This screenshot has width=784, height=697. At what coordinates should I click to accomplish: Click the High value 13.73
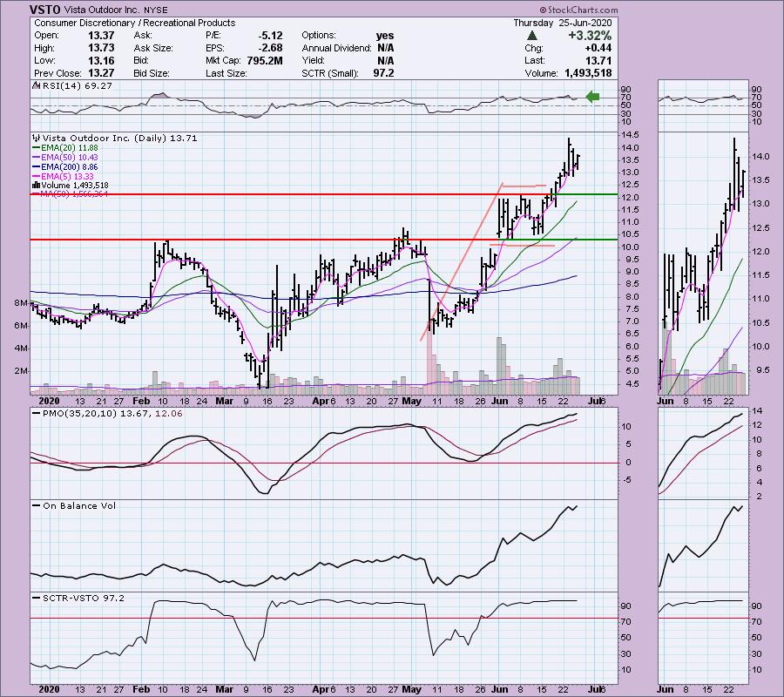click(x=101, y=48)
